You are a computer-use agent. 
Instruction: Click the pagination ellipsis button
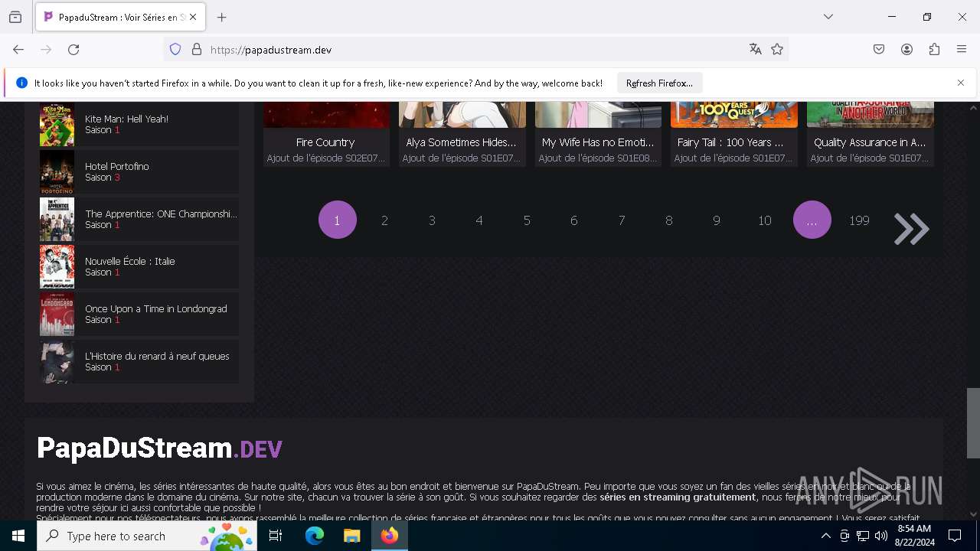point(812,220)
